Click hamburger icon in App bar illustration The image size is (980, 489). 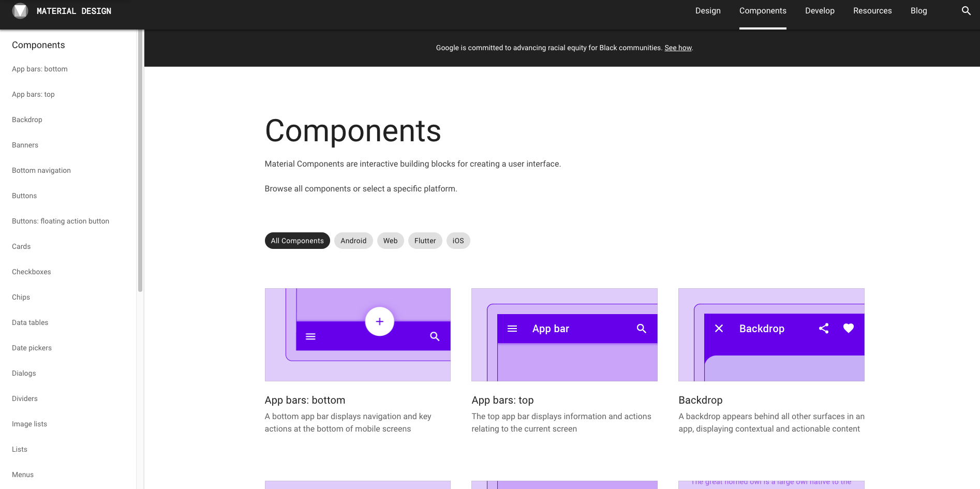(x=512, y=329)
